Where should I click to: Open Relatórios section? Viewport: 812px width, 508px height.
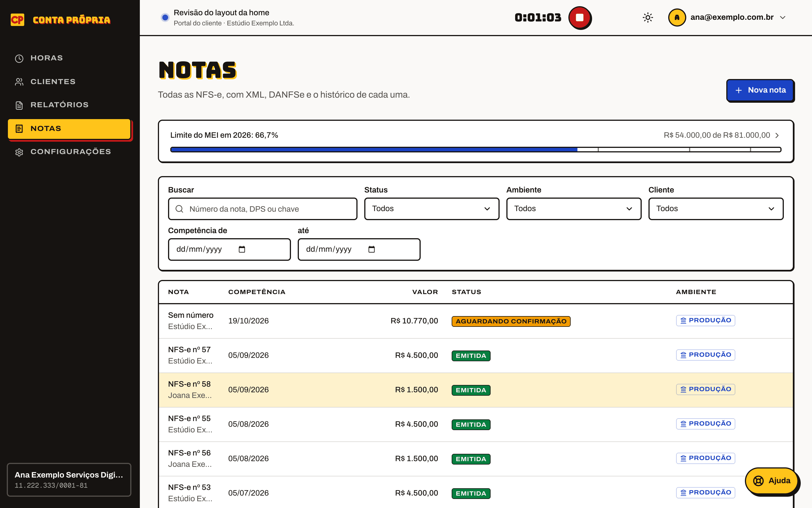coord(69,105)
